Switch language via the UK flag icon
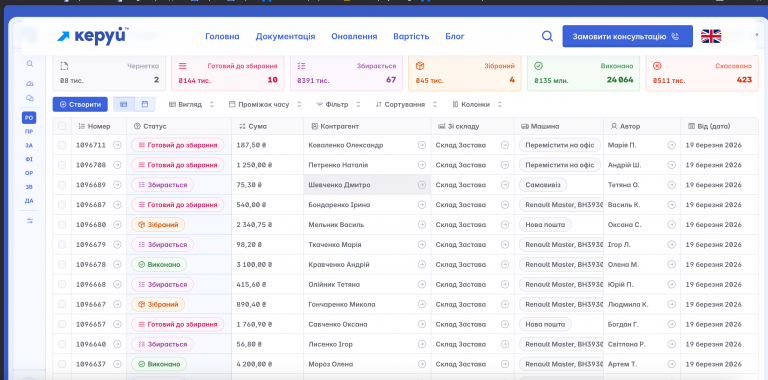The image size is (768, 380). 711,36
